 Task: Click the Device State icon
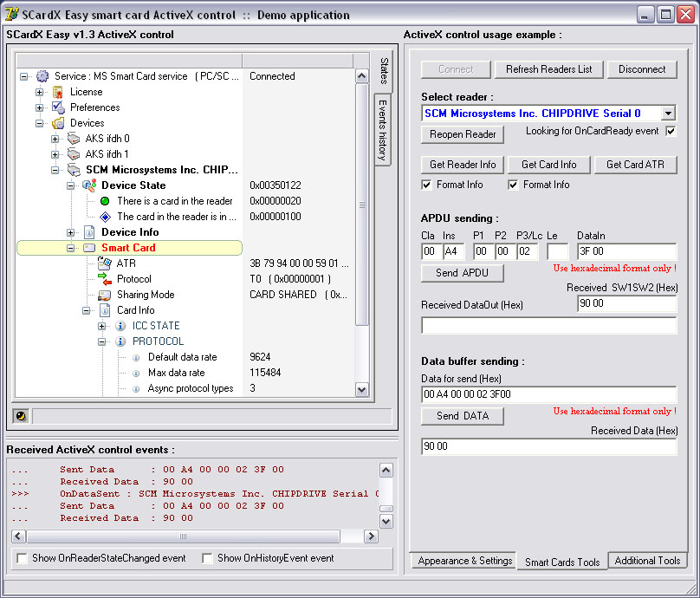coord(89,185)
